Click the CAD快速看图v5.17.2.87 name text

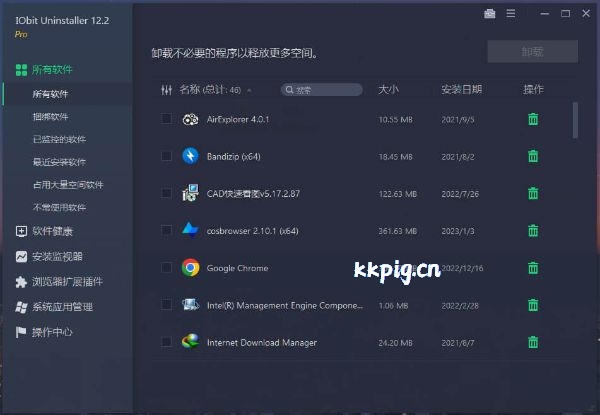[x=253, y=194]
